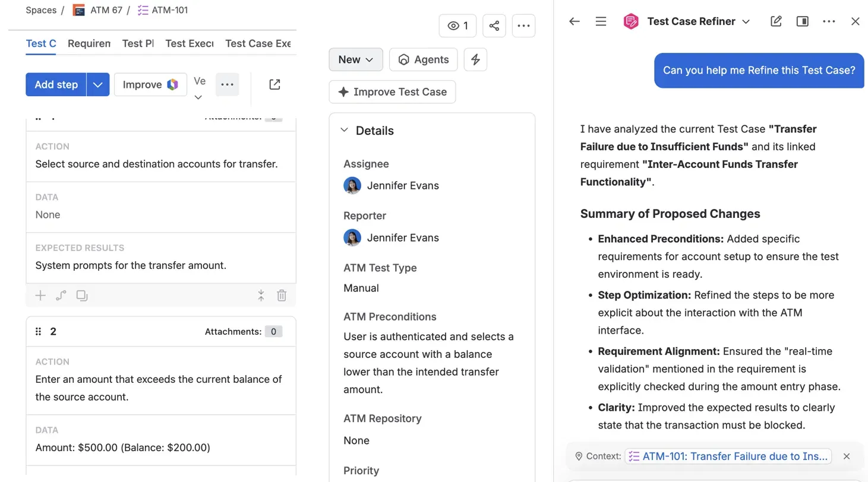This screenshot has width=868, height=482.
Task: Duplicate step 1 using the copy icon
Action: 82,295
